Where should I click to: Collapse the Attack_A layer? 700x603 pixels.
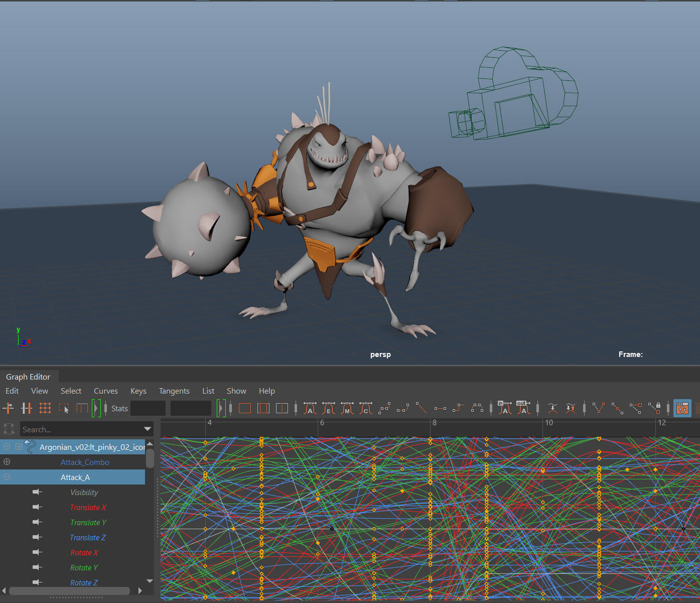(x=7, y=477)
